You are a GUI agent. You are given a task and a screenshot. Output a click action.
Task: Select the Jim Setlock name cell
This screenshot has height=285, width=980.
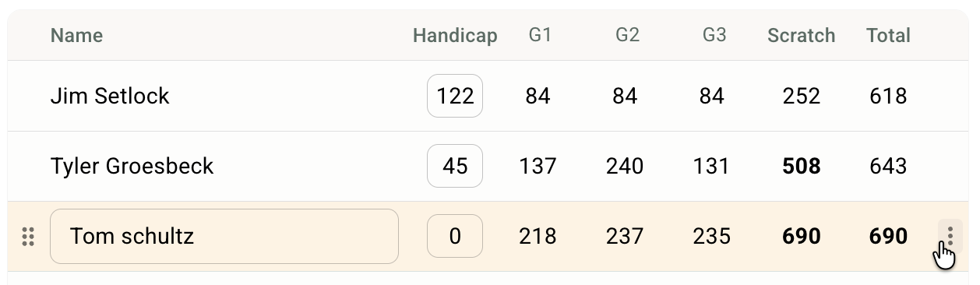point(110,96)
